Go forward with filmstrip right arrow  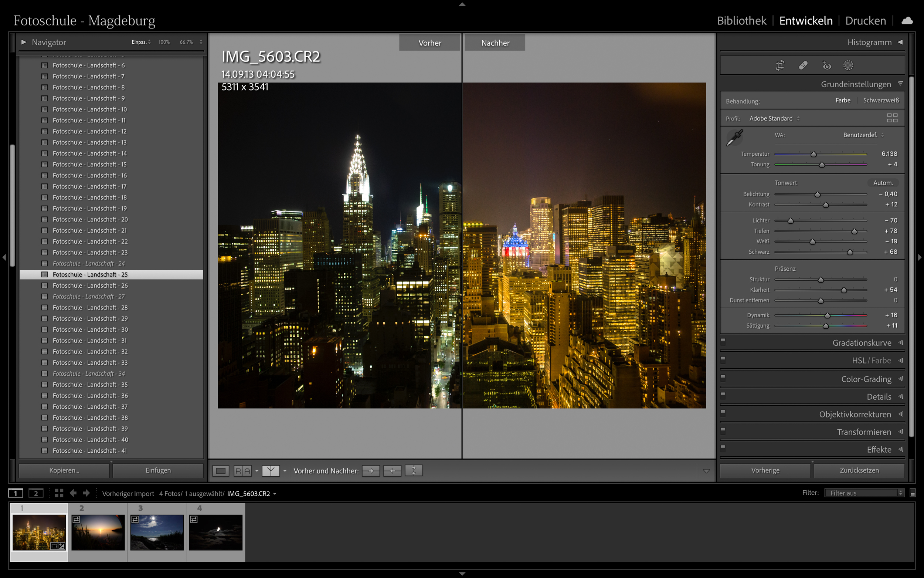(86, 493)
